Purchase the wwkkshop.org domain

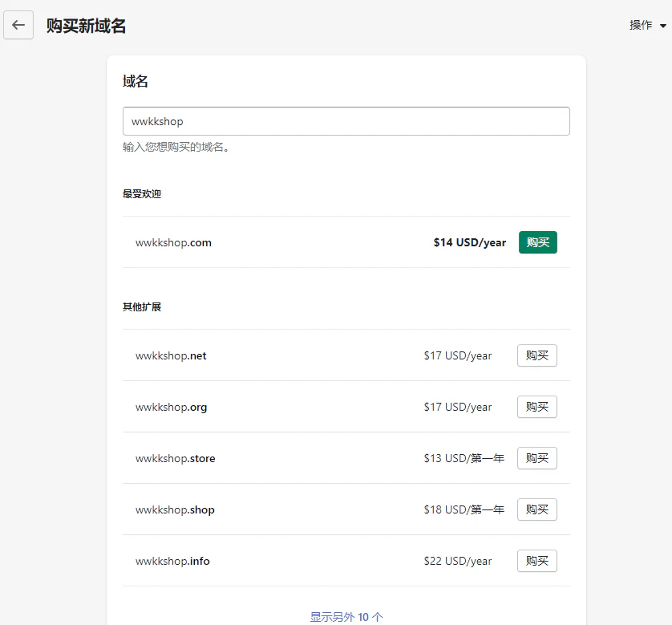536,407
